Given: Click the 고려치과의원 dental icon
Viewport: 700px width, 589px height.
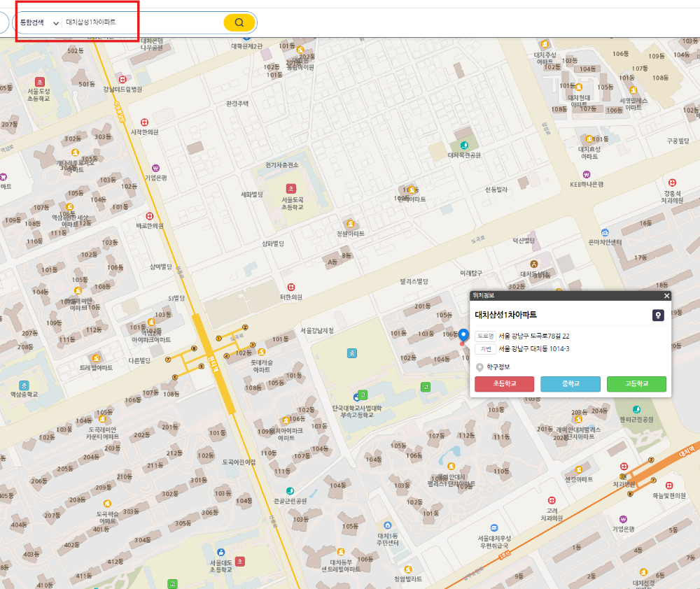Looking at the screenshot, I should click(x=552, y=501).
